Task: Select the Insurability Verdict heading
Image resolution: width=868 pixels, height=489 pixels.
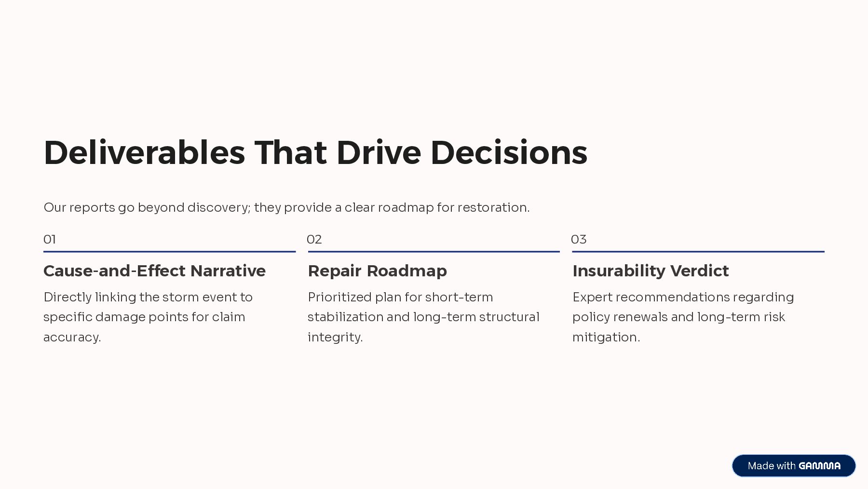Action: coord(651,271)
